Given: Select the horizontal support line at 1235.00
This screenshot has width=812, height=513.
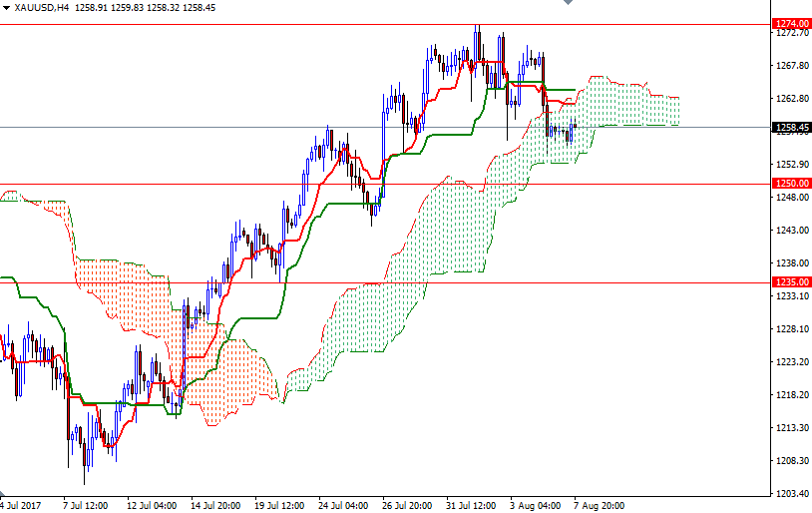Looking at the screenshot, I should tap(499, 282).
